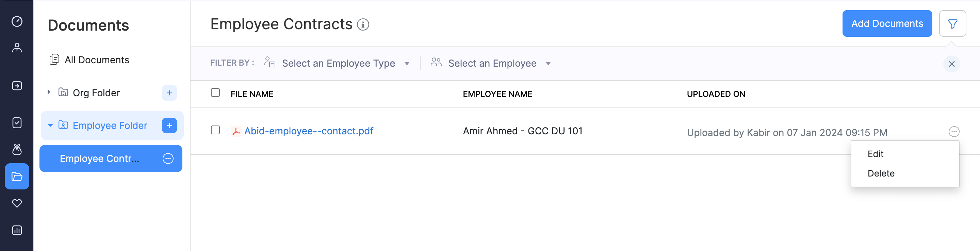
Task: Open the dashboard gauge icon in sidebar
Action: (x=17, y=21)
